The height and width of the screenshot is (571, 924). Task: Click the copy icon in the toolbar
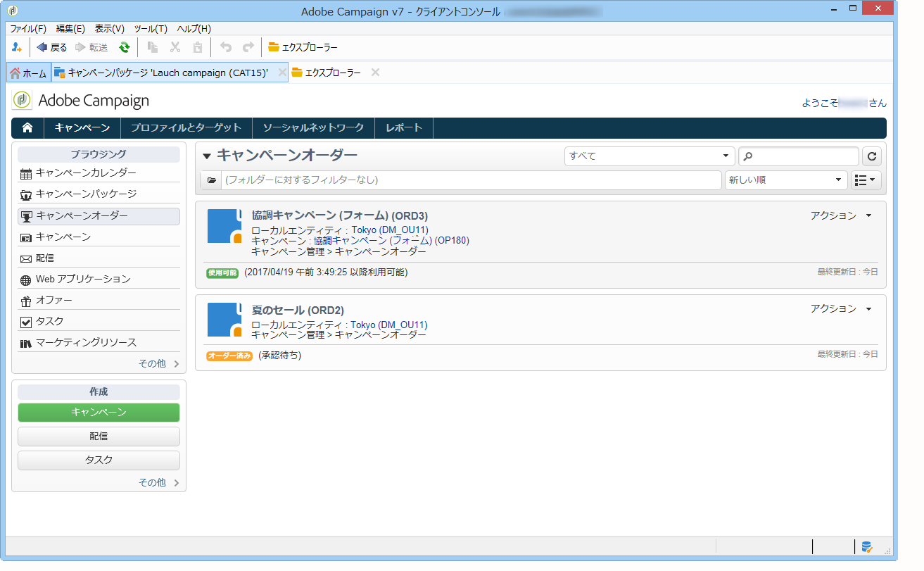click(153, 48)
